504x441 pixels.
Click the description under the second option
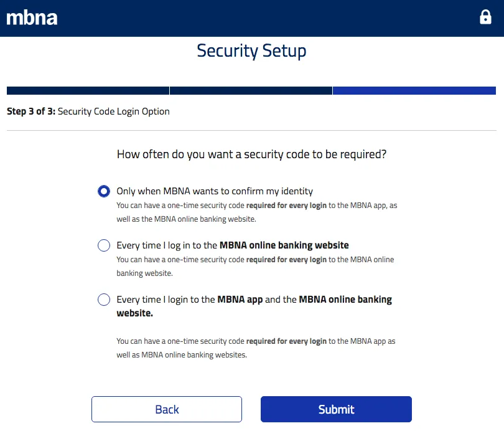(x=255, y=266)
